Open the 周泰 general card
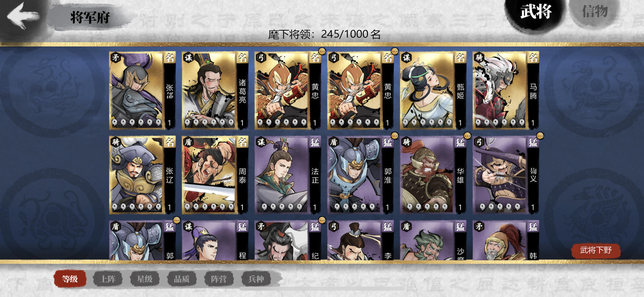 pos(215,175)
